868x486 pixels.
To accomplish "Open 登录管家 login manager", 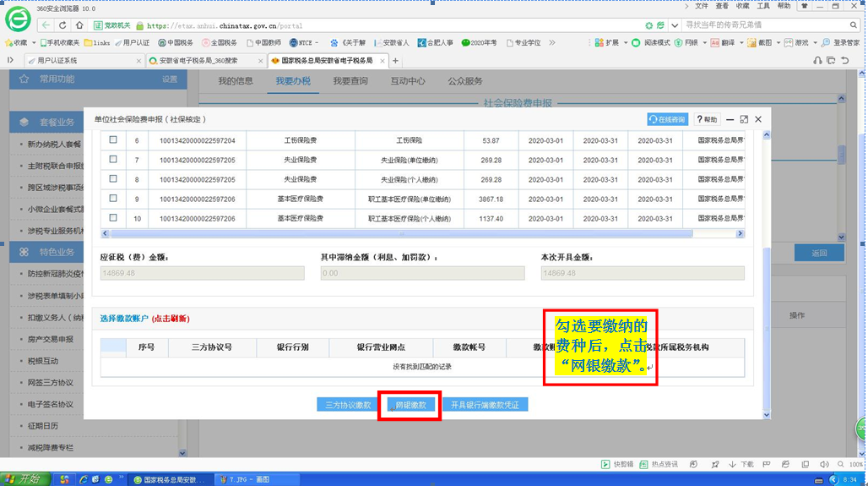I will click(x=840, y=42).
